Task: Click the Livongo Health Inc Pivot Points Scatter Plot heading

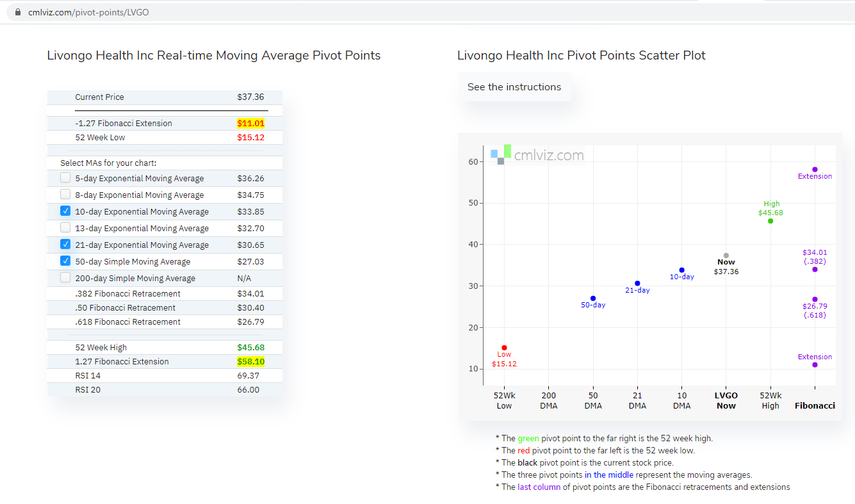Action: 582,56
